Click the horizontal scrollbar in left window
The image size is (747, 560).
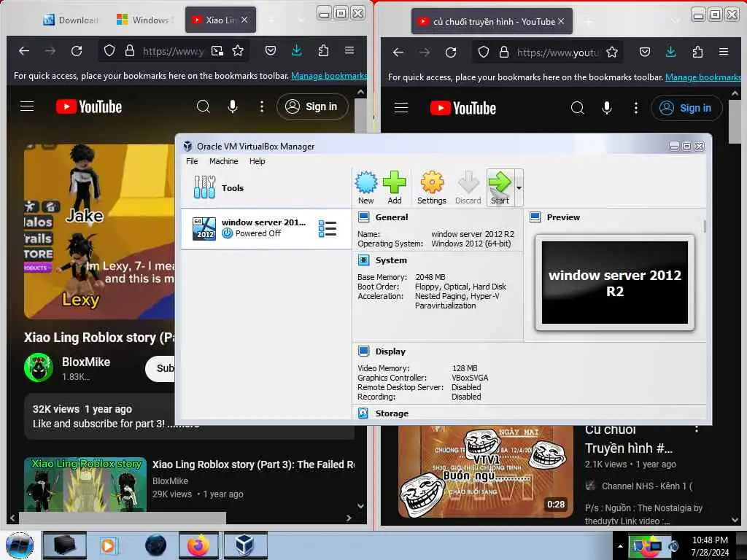coord(122,517)
